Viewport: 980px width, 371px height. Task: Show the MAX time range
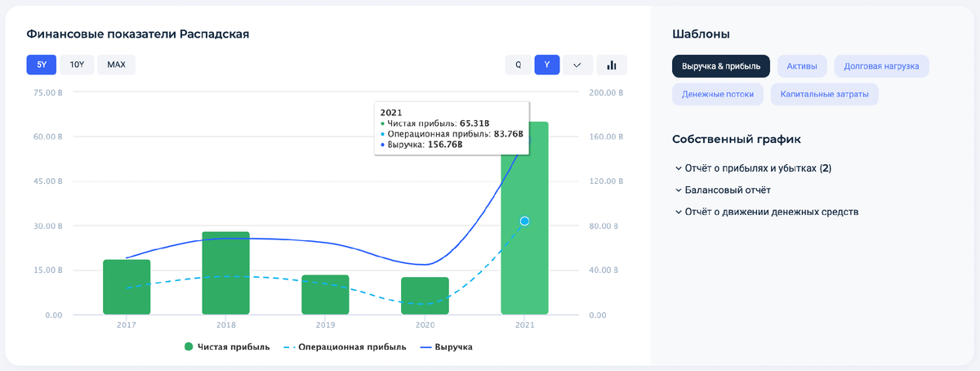(x=116, y=65)
